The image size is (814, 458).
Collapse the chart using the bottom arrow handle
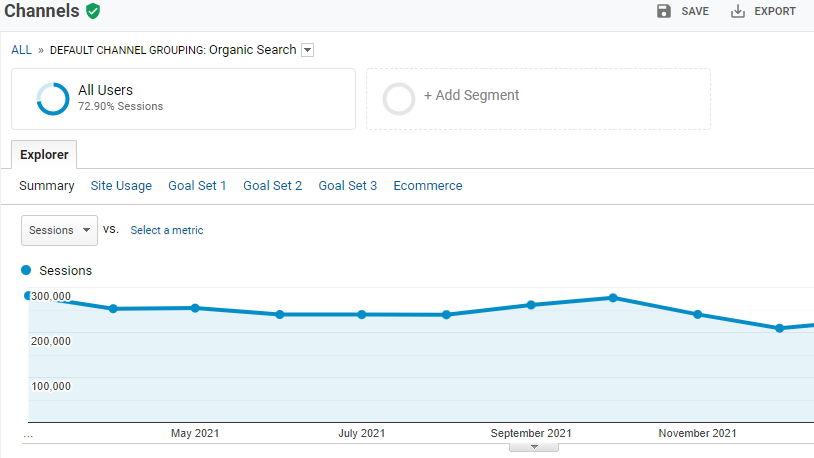coord(532,448)
